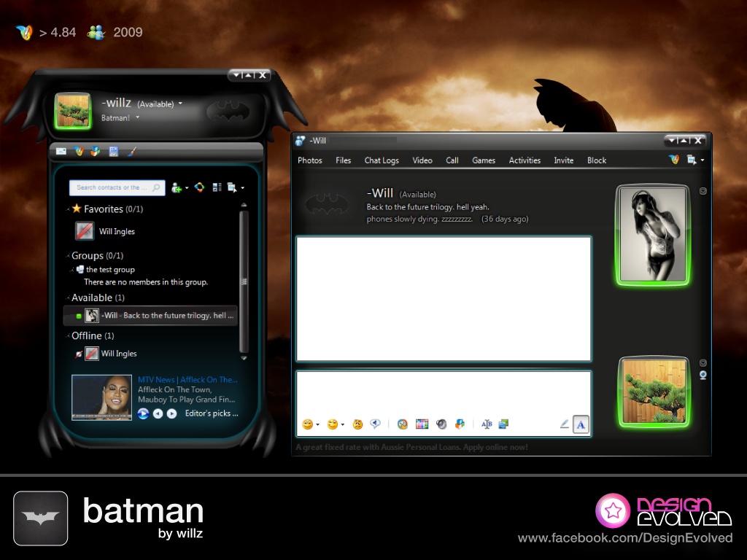Open the mail envelope icon in contact list toolbar
This screenshot has height=560, width=747.
pyautogui.click(x=61, y=152)
